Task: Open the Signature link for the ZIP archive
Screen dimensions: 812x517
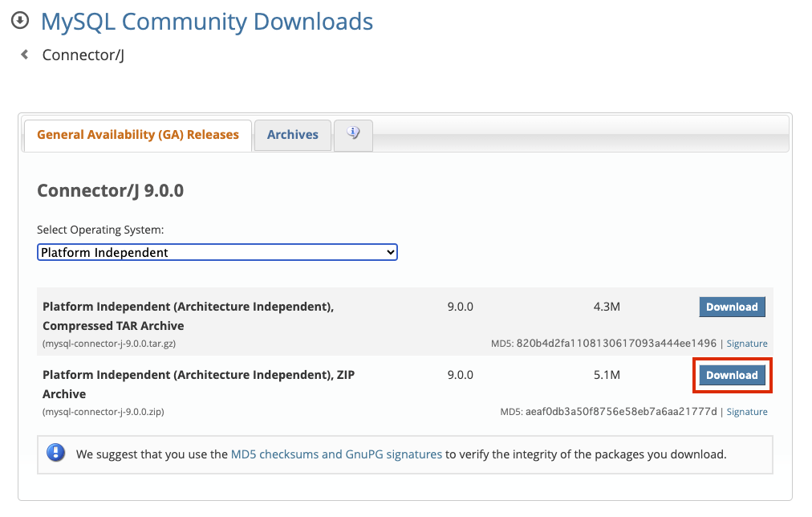Action: point(746,411)
